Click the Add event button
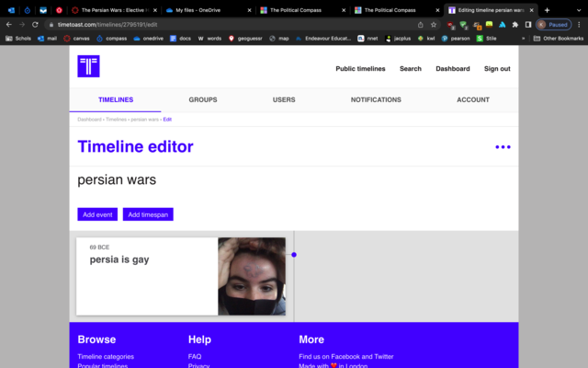Image resolution: width=588 pixels, height=368 pixels. pos(97,214)
